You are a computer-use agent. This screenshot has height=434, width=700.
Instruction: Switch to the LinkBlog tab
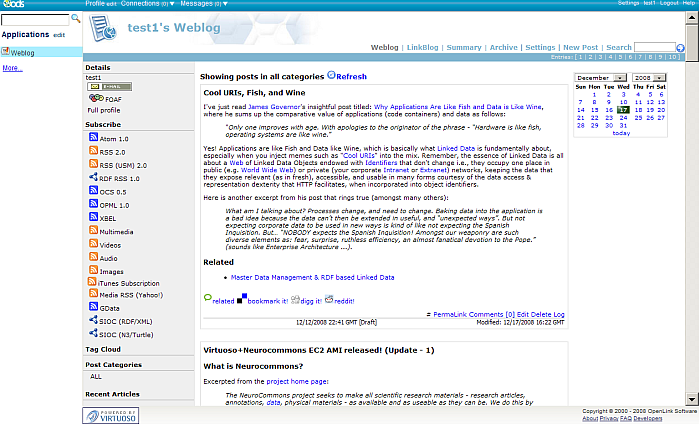423,47
